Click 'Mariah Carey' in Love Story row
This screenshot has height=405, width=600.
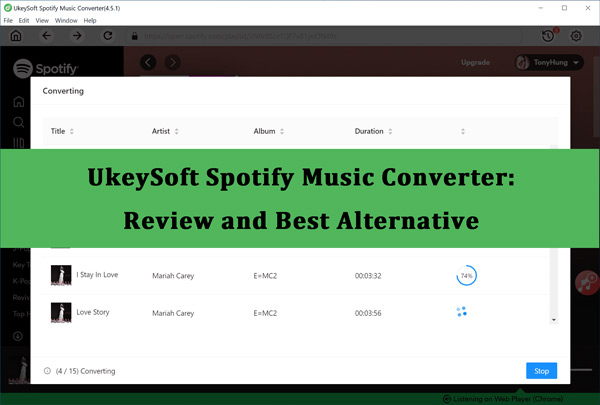coord(173,313)
